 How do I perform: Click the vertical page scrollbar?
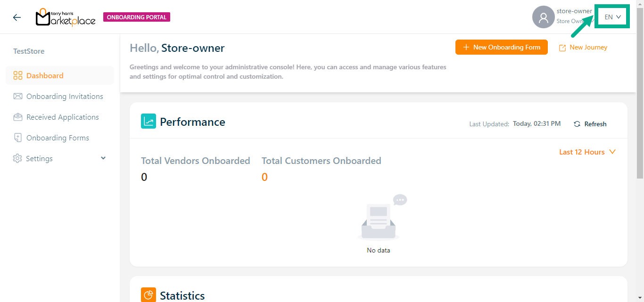pyautogui.click(x=640, y=94)
